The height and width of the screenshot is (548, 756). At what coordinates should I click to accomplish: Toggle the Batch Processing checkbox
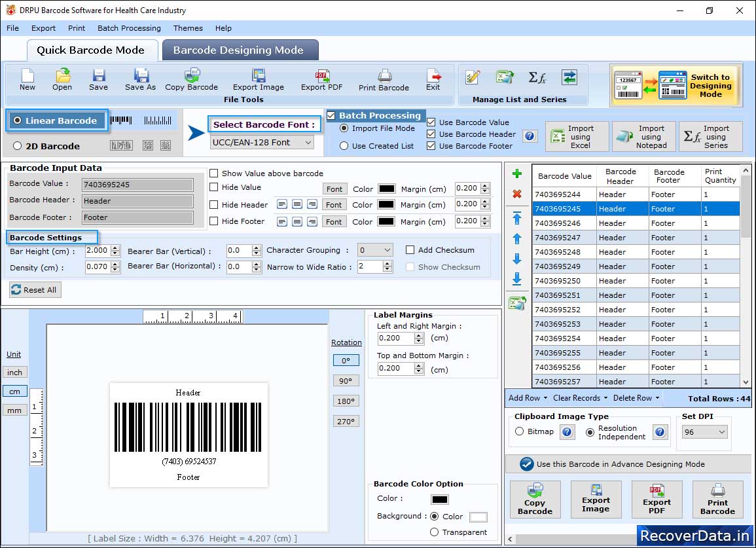click(x=331, y=115)
